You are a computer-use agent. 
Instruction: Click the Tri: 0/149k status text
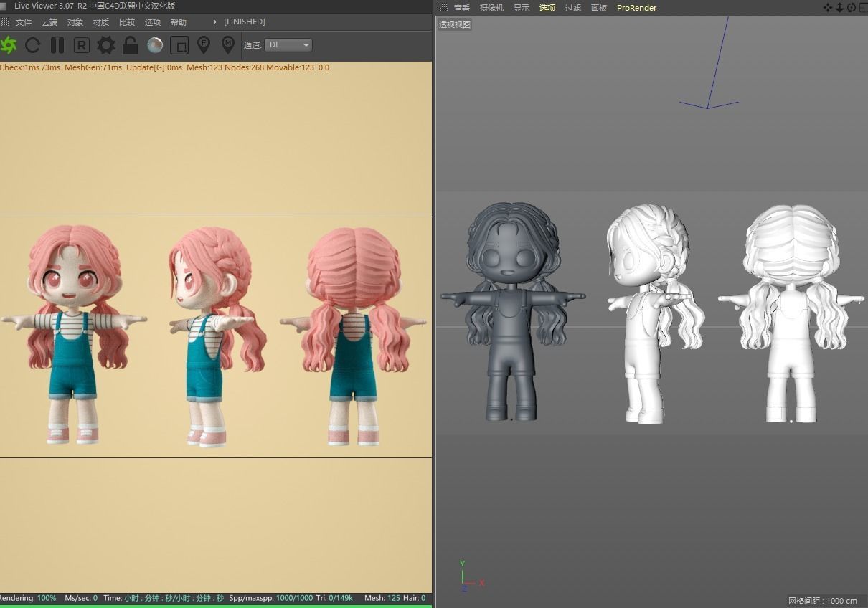pyautogui.click(x=334, y=598)
